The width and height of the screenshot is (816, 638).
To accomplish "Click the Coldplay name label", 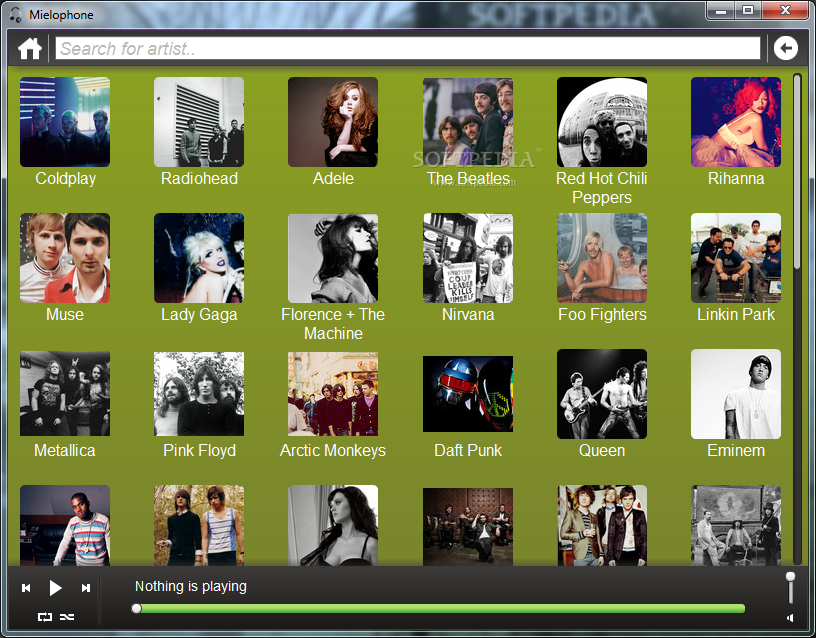I will point(66,179).
